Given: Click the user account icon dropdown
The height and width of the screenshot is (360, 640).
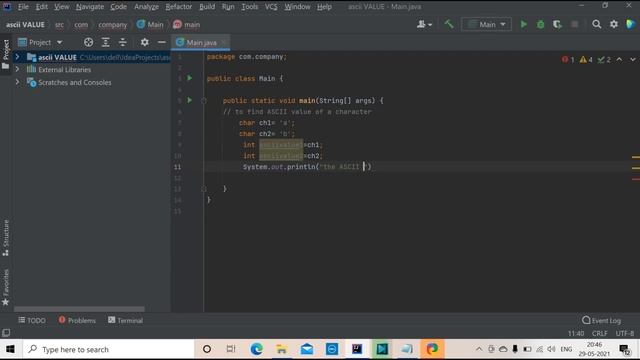Looking at the screenshot, I should pos(424,24).
